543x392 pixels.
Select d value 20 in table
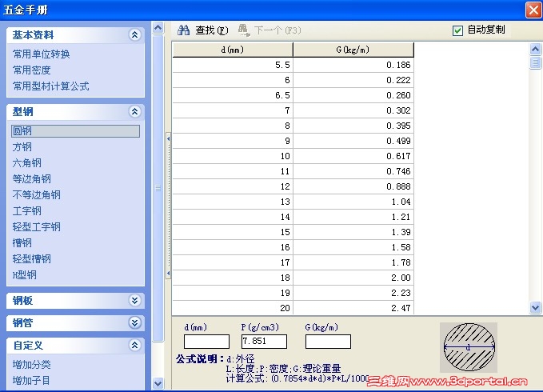pyautogui.click(x=233, y=307)
